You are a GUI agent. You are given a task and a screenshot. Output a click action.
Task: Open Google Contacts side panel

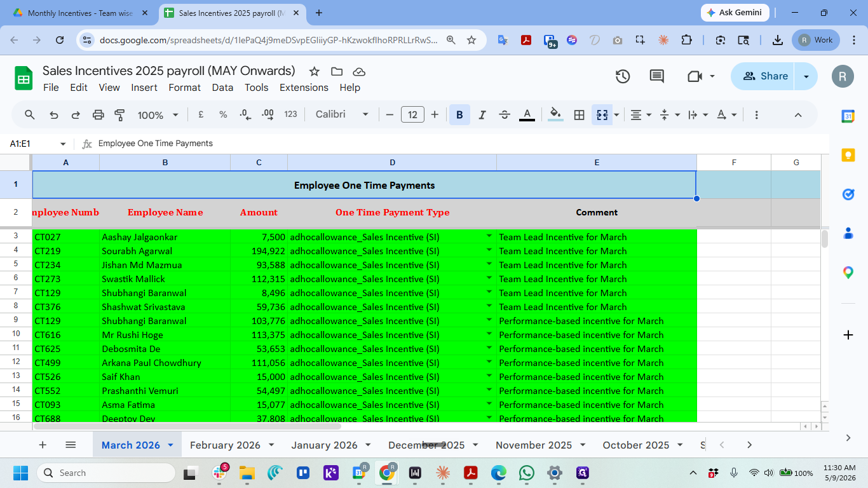coord(848,233)
